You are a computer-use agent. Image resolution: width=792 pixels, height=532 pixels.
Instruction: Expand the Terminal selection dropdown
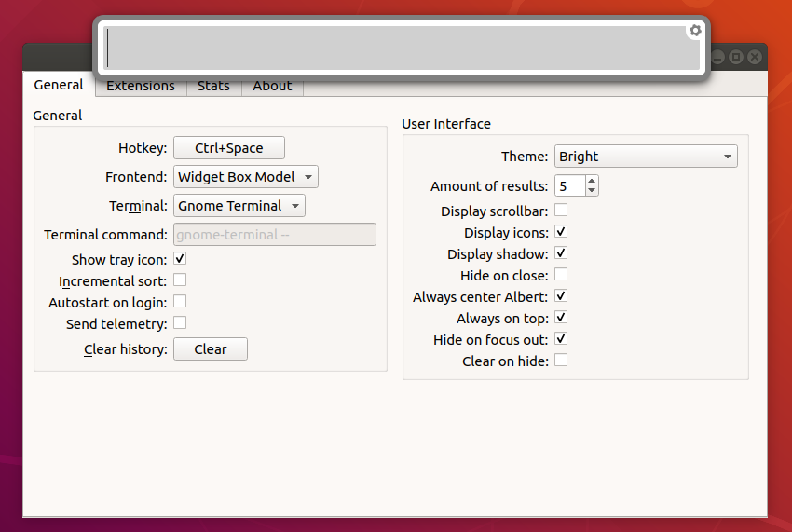point(239,206)
